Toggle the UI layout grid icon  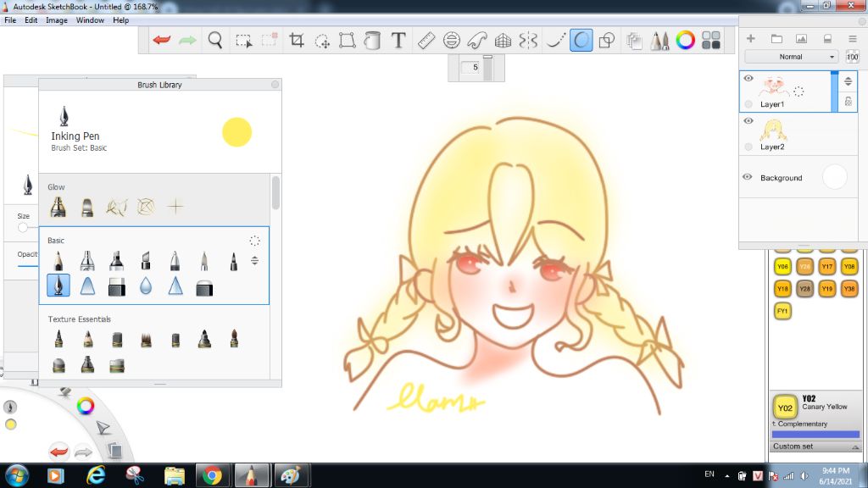[x=711, y=41]
